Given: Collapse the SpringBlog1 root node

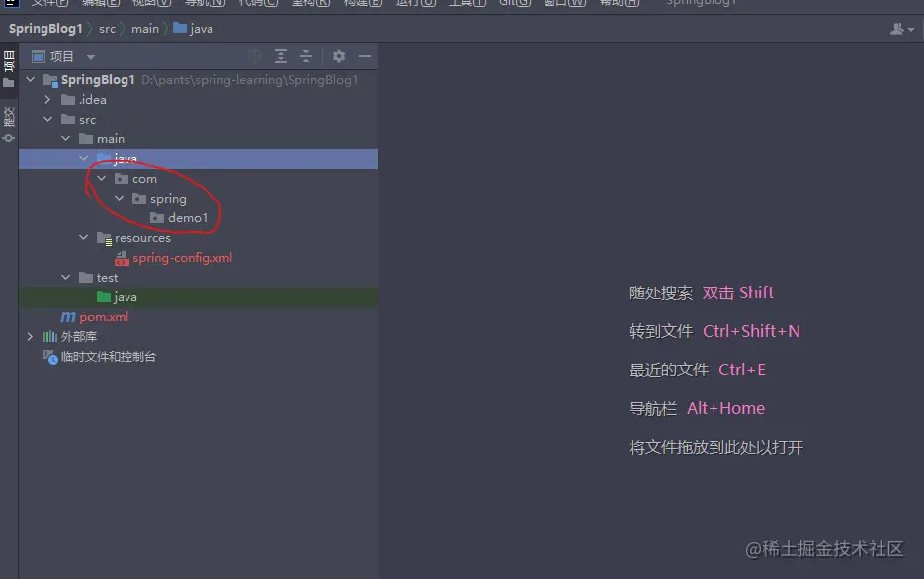Looking at the screenshot, I should (30, 79).
